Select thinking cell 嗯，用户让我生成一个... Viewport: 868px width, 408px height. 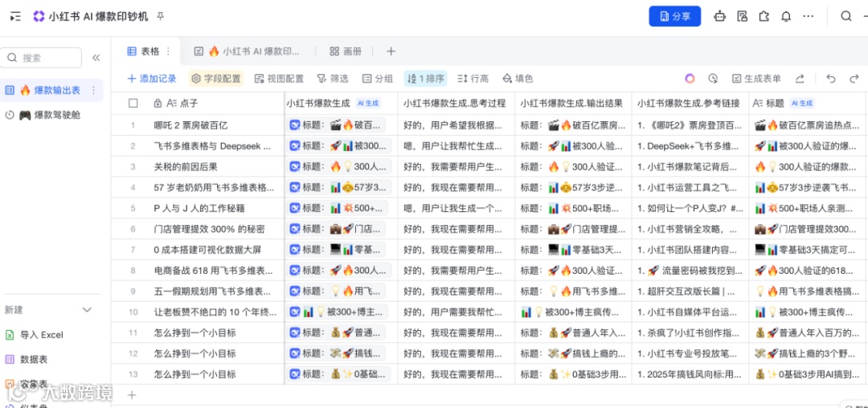[x=457, y=209]
